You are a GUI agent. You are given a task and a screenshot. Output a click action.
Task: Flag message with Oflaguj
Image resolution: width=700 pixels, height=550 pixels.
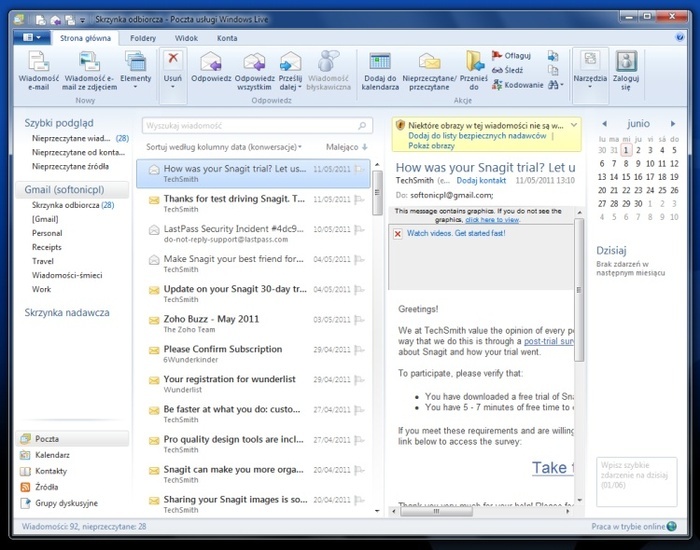(x=511, y=55)
